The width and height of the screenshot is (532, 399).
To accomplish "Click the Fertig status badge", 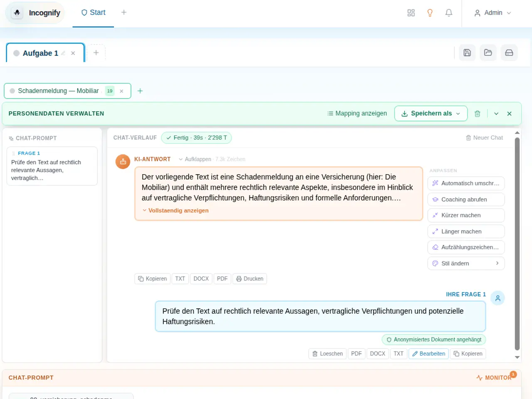I will (196, 138).
